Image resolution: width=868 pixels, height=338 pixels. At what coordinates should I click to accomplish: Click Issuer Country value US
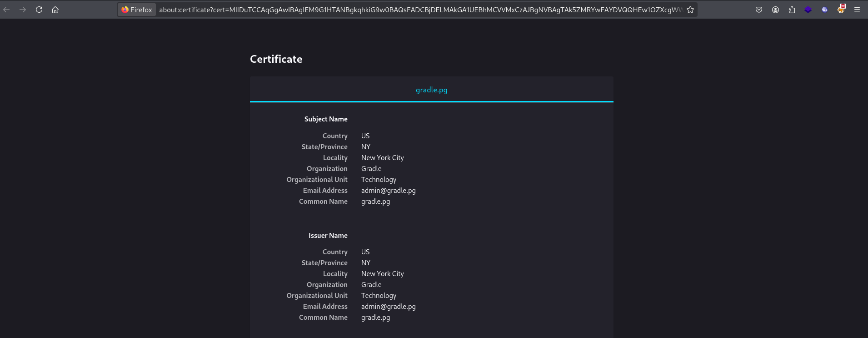click(365, 252)
